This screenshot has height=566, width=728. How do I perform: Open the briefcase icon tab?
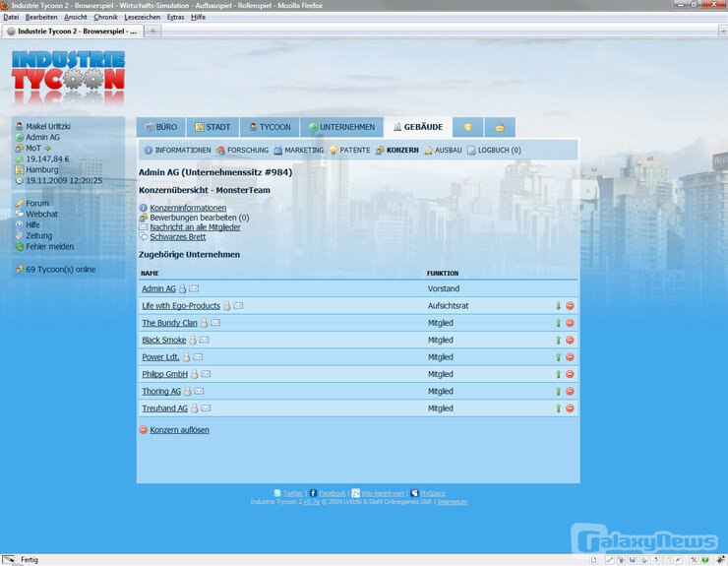tap(500, 127)
